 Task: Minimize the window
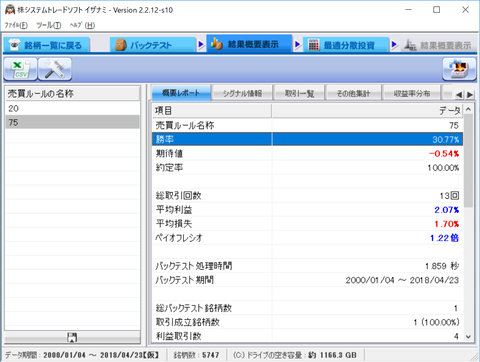[x=408, y=10]
